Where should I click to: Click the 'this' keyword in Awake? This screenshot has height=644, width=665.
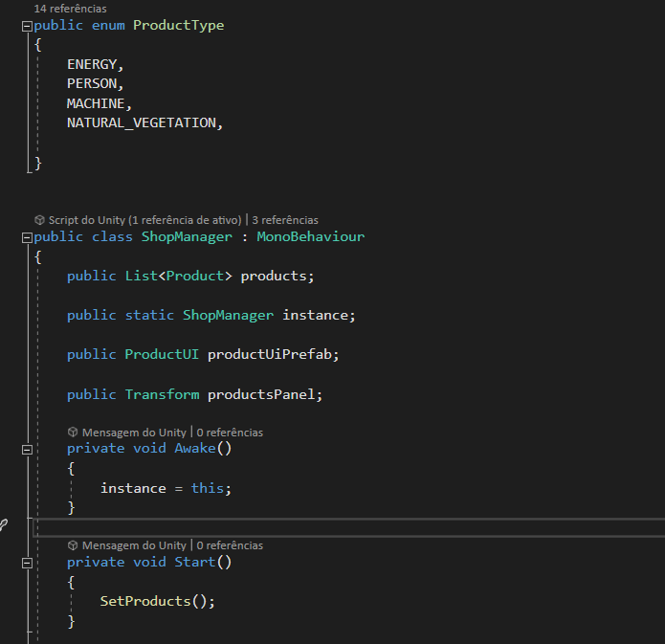tap(208, 488)
